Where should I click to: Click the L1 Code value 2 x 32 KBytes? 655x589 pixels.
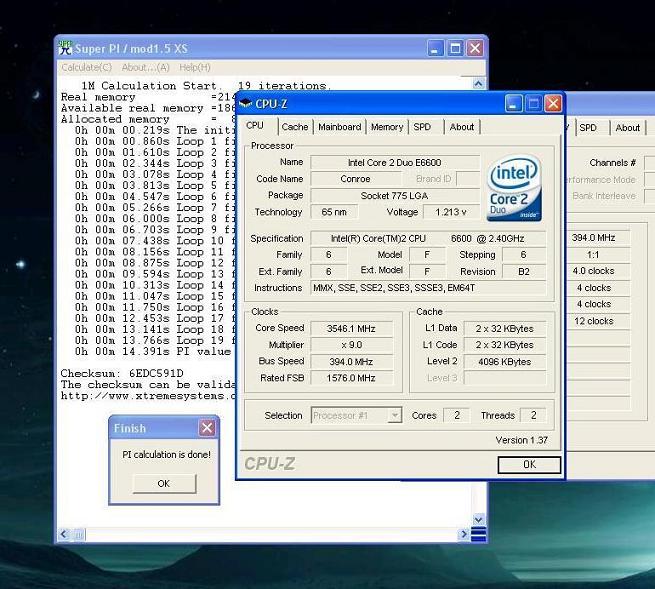(504, 345)
